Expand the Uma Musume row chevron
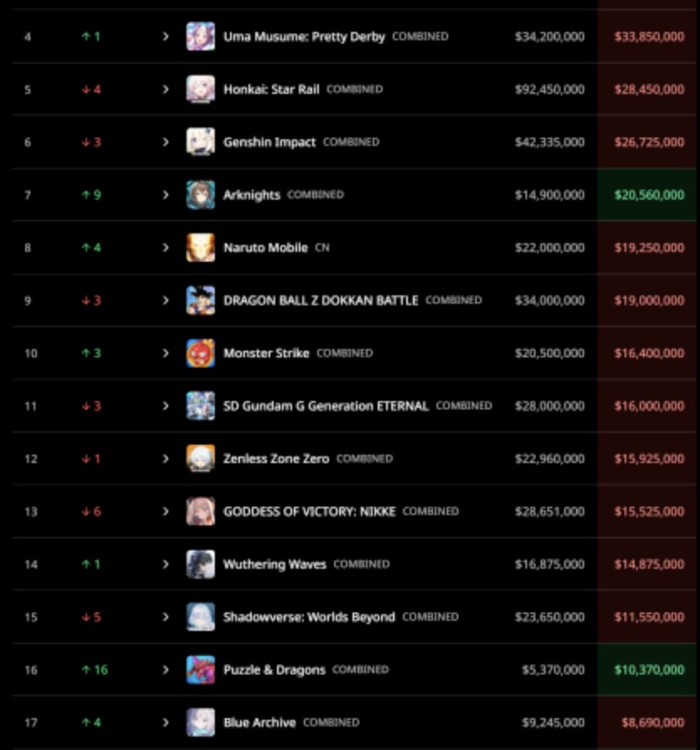700x750 pixels. point(165,36)
